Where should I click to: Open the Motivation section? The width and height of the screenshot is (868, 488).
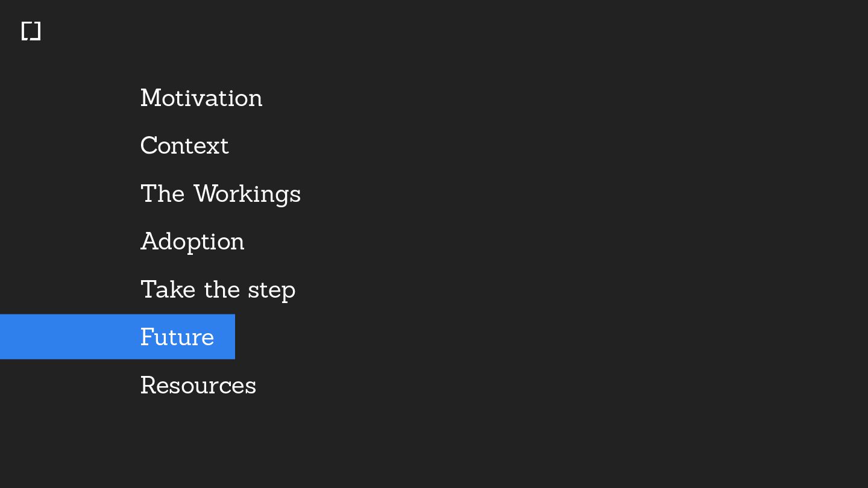[x=201, y=98]
